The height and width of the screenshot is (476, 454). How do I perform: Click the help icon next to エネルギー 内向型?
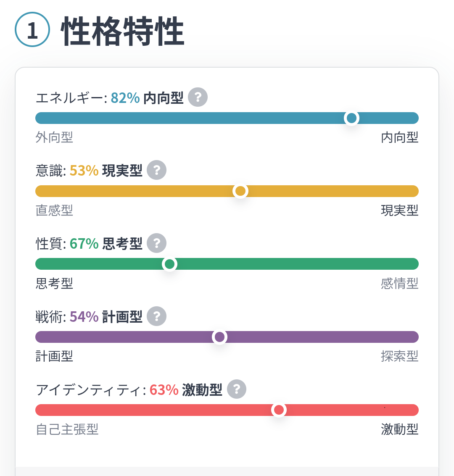tap(198, 97)
